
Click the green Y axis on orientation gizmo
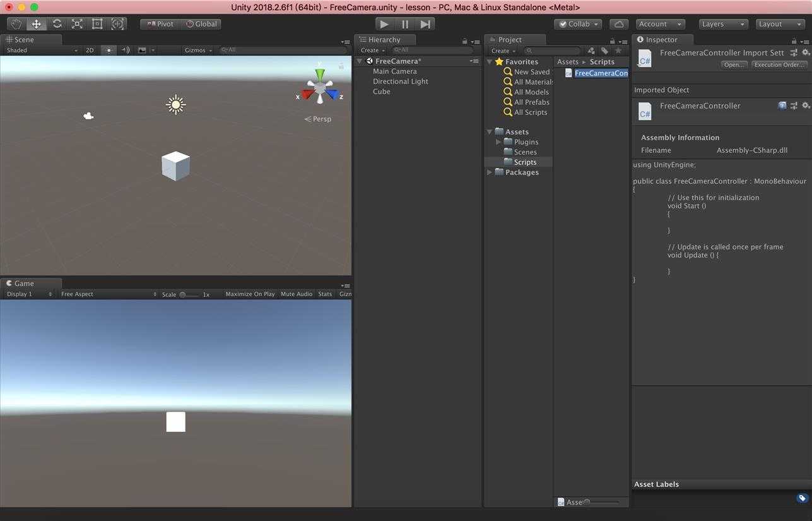pyautogui.click(x=321, y=75)
